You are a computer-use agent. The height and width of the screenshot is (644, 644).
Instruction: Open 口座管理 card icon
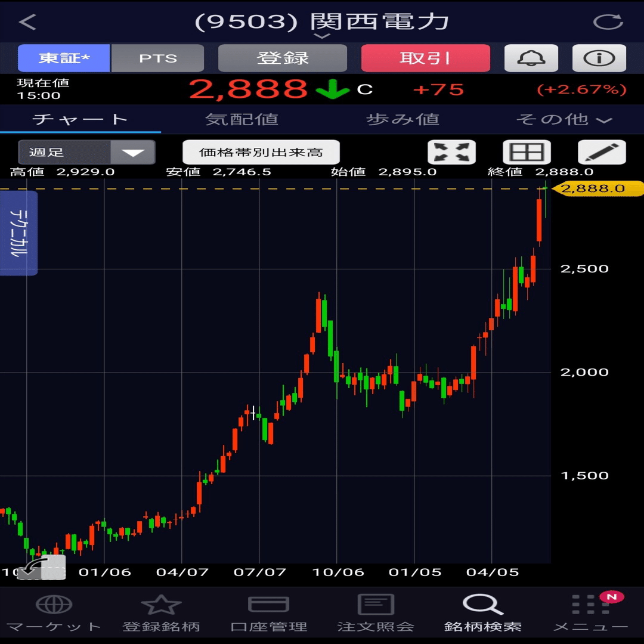(268, 605)
